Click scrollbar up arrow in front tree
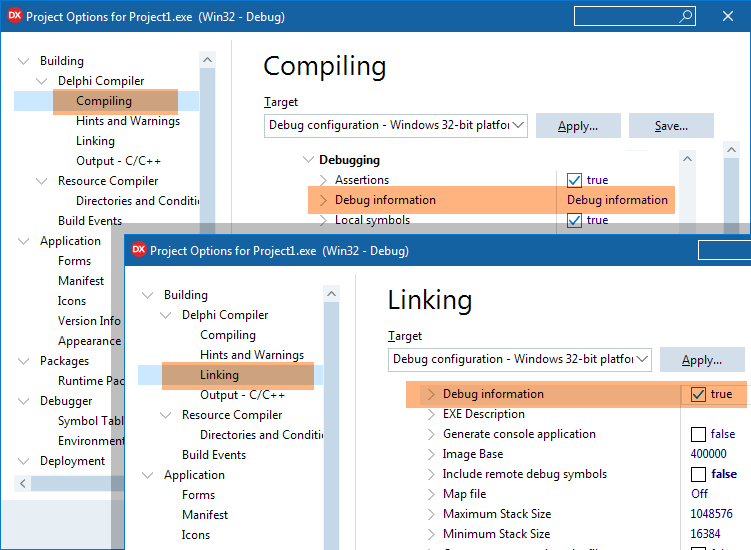The image size is (751, 550). point(331,294)
